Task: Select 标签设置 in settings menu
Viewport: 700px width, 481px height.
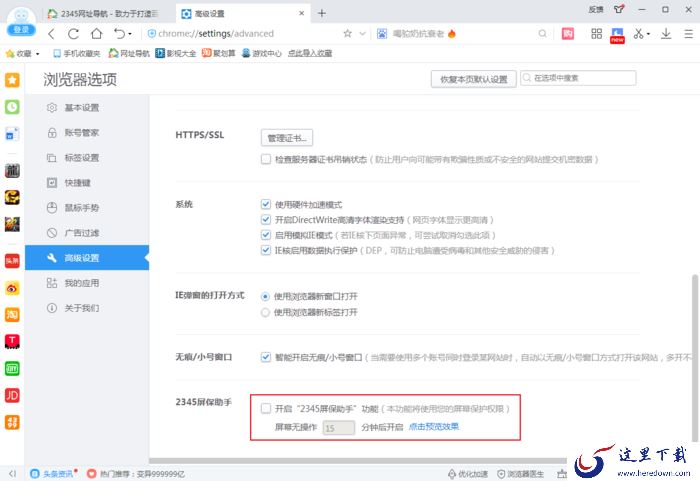Action: click(x=87, y=158)
